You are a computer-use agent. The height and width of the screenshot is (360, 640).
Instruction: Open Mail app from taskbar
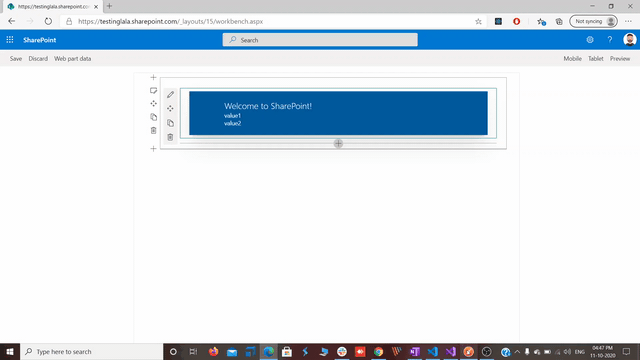tap(232, 351)
